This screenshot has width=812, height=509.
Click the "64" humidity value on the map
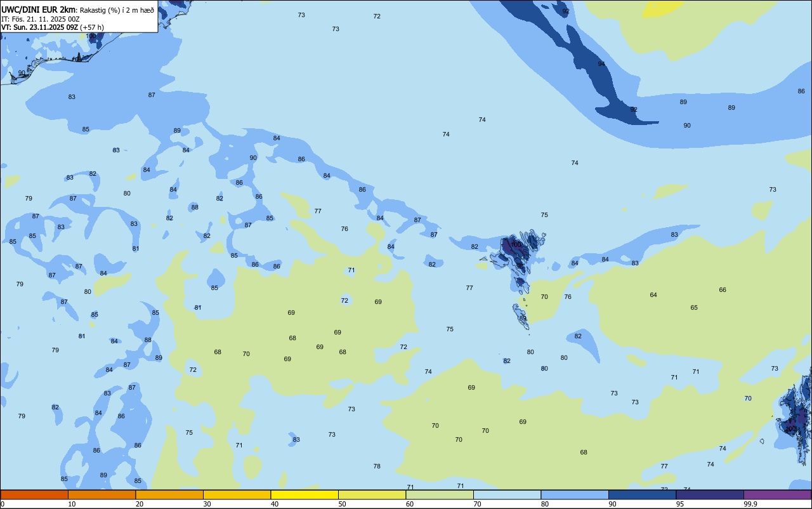pos(653,295)
